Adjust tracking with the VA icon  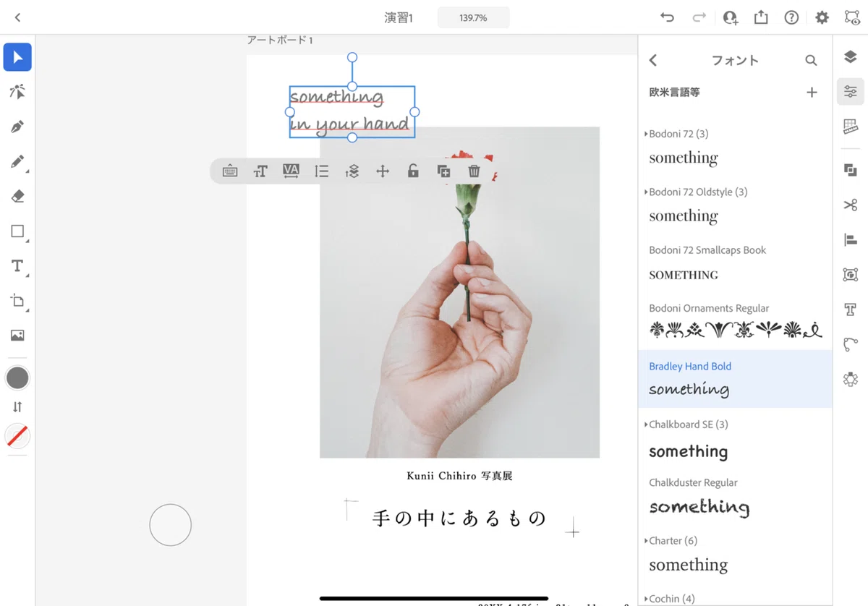[291, 171]
